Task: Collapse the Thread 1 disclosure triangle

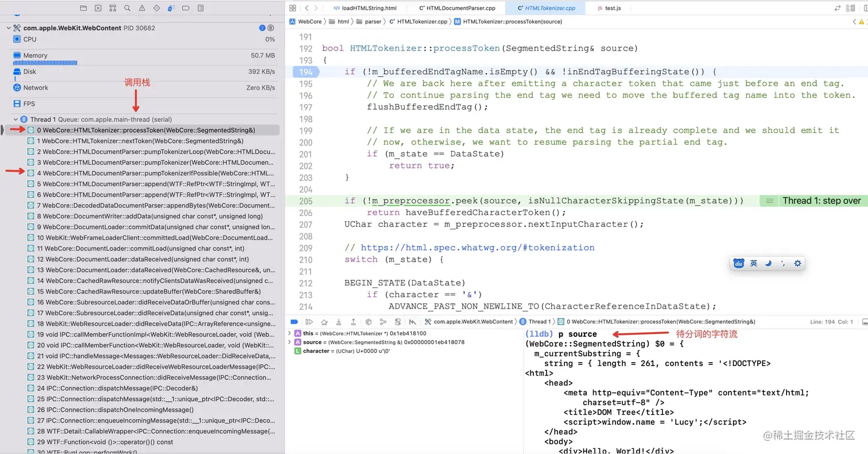Action: point(15,119)
